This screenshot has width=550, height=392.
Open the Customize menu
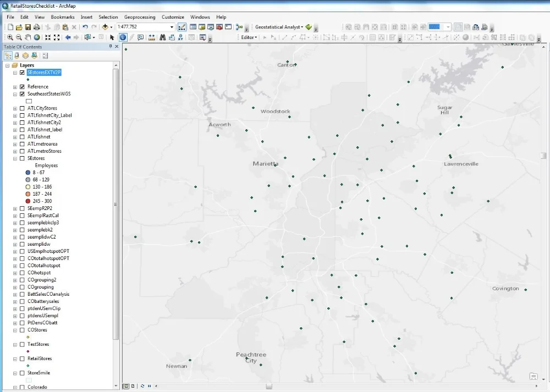[x=173, y=17]
